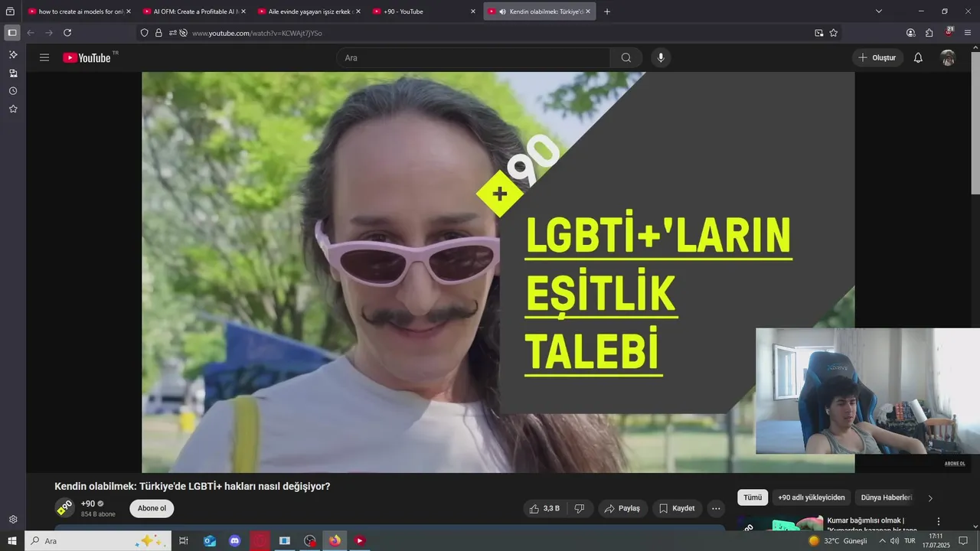The image size is (980, 551).
Task: Go to the YouTube home logo
Action: [87, 57]
